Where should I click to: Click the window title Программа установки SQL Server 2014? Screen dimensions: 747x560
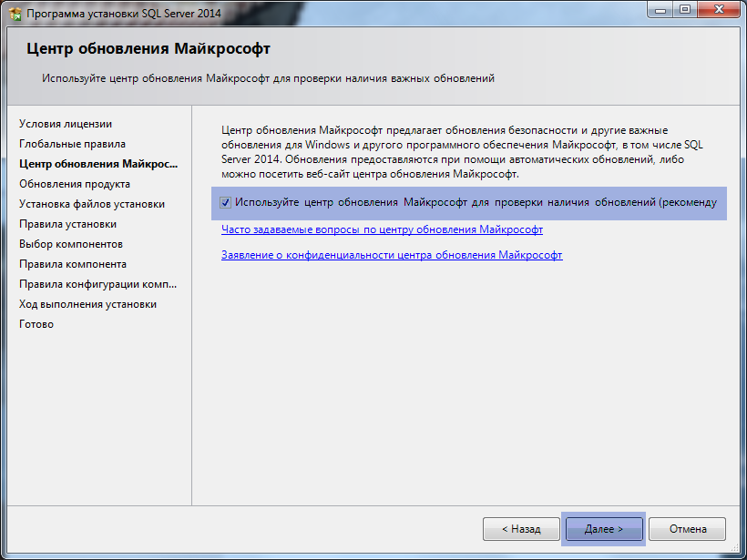coord(124,14)
